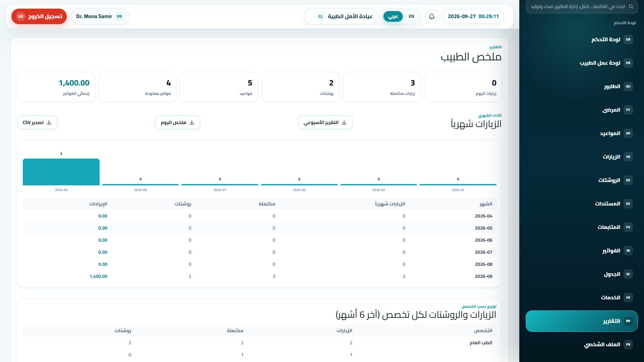This screenshot has height=362, width=644.
Task: Click the SC schedule badge icon
Action: pos(628,274)
